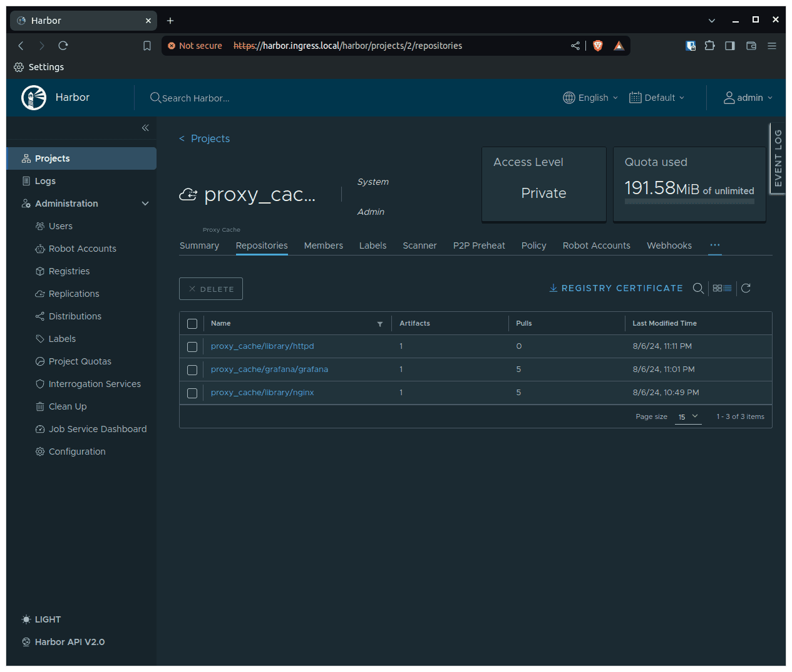Click the DELETE button

point(211,289)
